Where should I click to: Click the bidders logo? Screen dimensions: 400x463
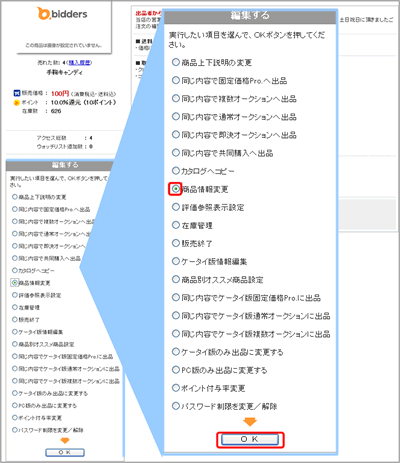pos(62,14)
